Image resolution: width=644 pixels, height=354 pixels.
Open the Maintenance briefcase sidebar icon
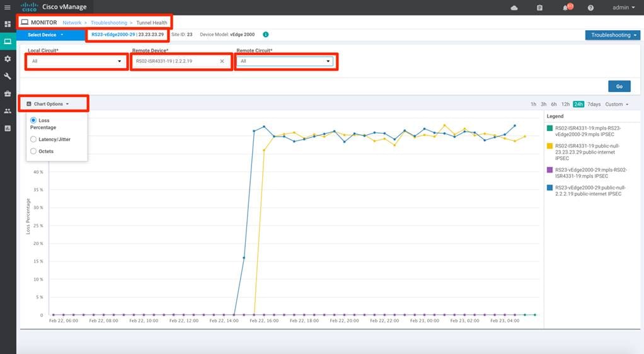click(x=8, y=94)
